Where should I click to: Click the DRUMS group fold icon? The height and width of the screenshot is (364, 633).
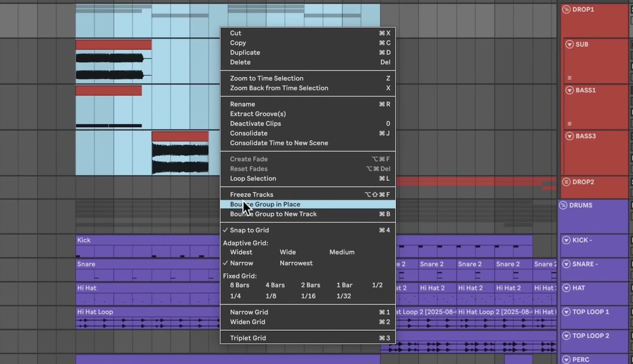pos(563,205)
